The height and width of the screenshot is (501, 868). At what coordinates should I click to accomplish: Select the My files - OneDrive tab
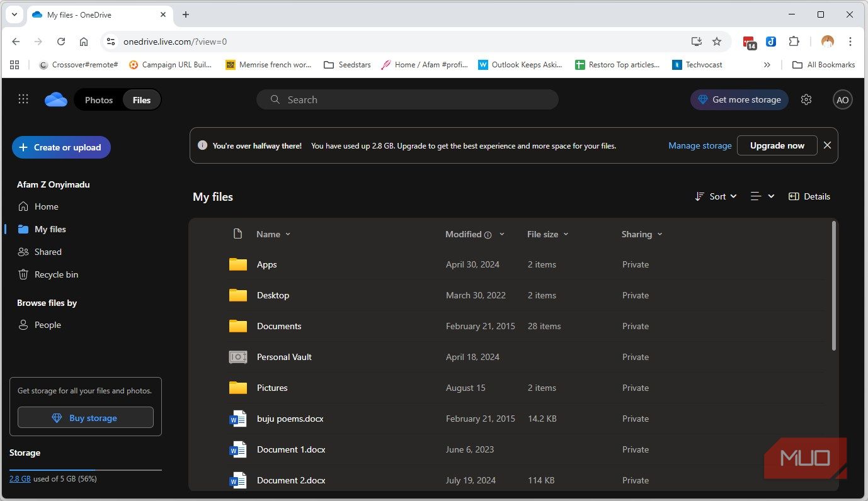(100, 14)
